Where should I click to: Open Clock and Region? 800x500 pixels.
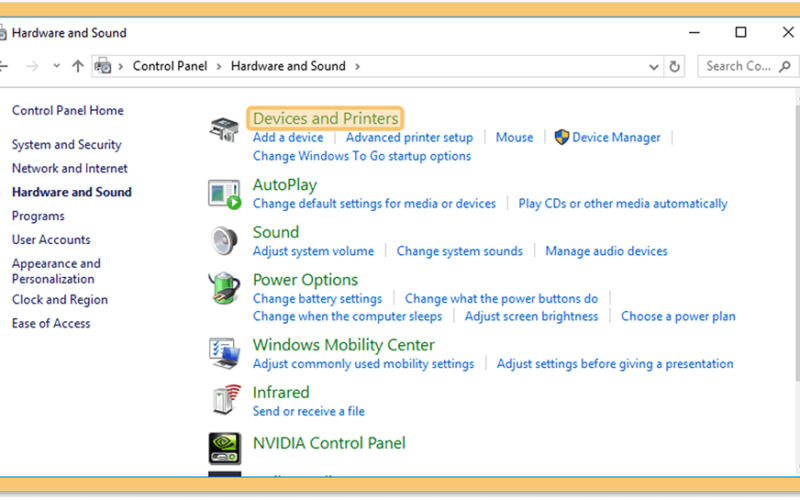click(60, 300)
